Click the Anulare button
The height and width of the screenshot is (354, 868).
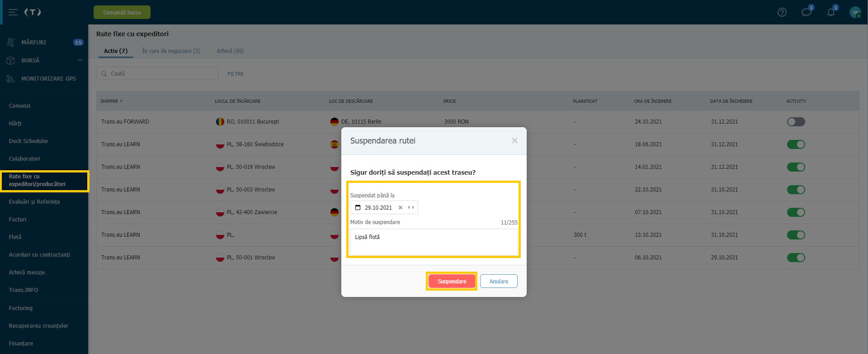coord(499,281)
